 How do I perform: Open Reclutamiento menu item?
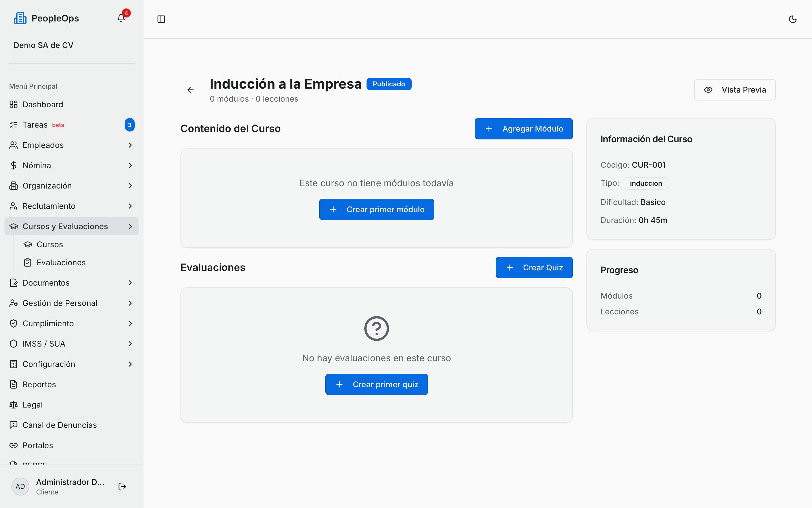click(72, 206)
